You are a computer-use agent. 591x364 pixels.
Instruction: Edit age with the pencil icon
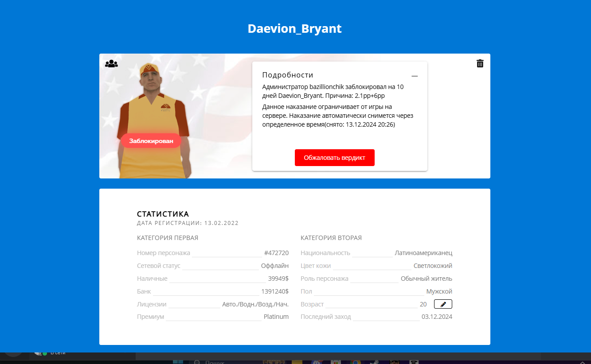[443, 304]
